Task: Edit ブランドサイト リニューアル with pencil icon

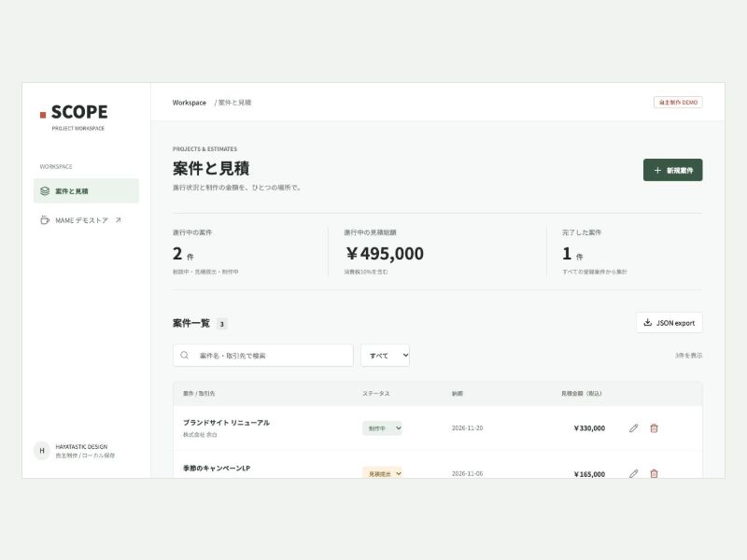Action: 633,428
